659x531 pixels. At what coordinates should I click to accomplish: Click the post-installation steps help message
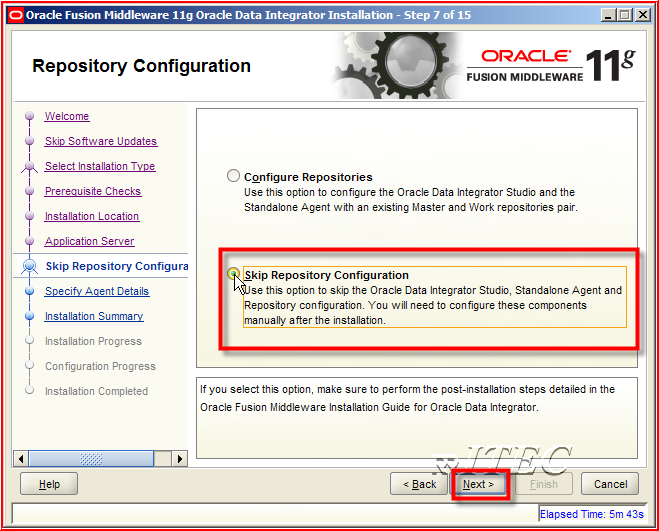pos(407,398)
